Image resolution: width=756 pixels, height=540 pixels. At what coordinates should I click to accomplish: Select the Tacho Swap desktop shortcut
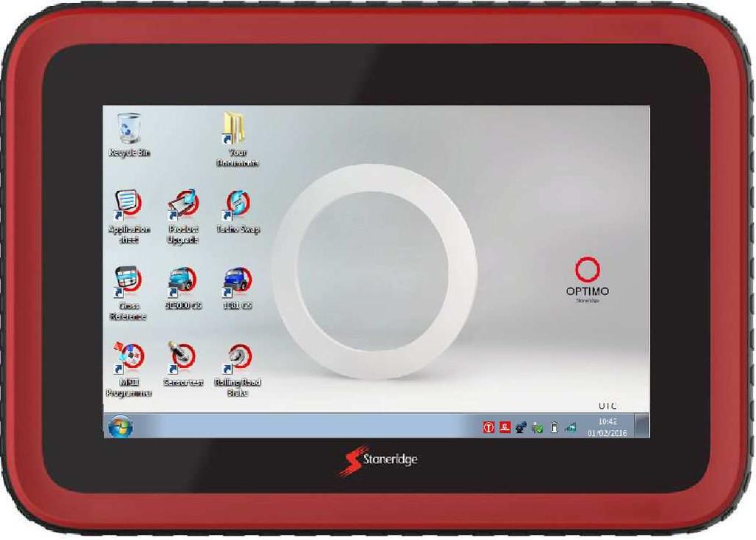(x=238, y=212)
